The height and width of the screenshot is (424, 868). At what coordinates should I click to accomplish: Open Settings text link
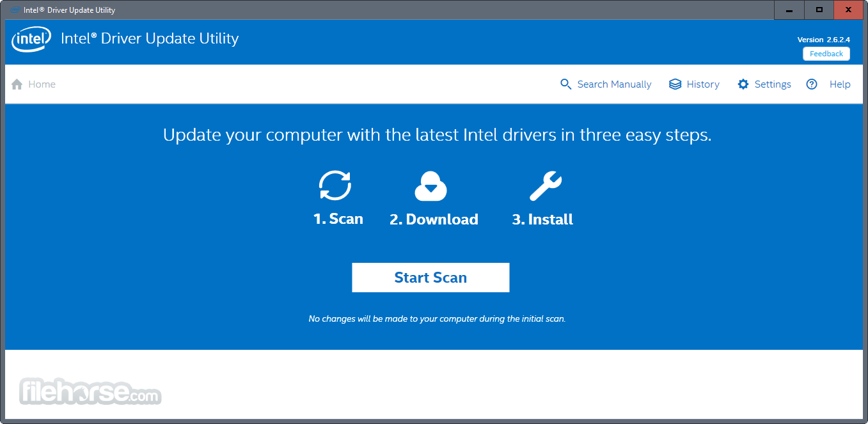pyautogui.click(x=773, y=84)
